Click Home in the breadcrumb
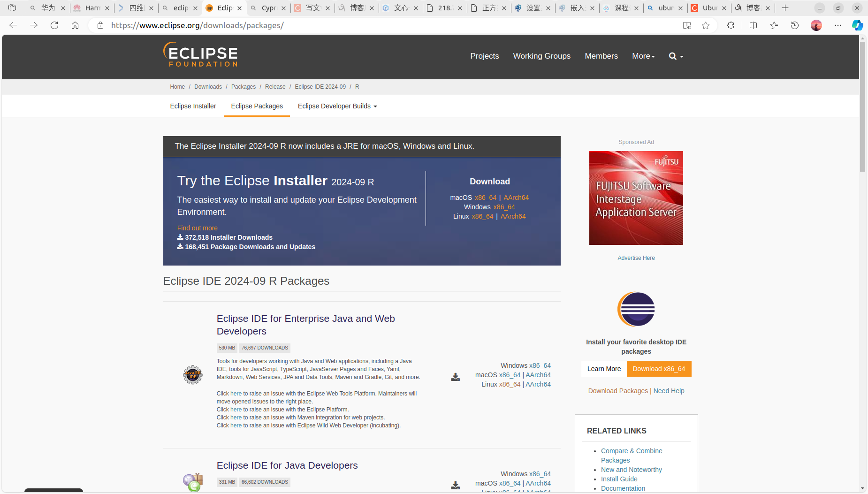This screenshot has width=868, height=494. pyautogui.click(x=177, y=87)
